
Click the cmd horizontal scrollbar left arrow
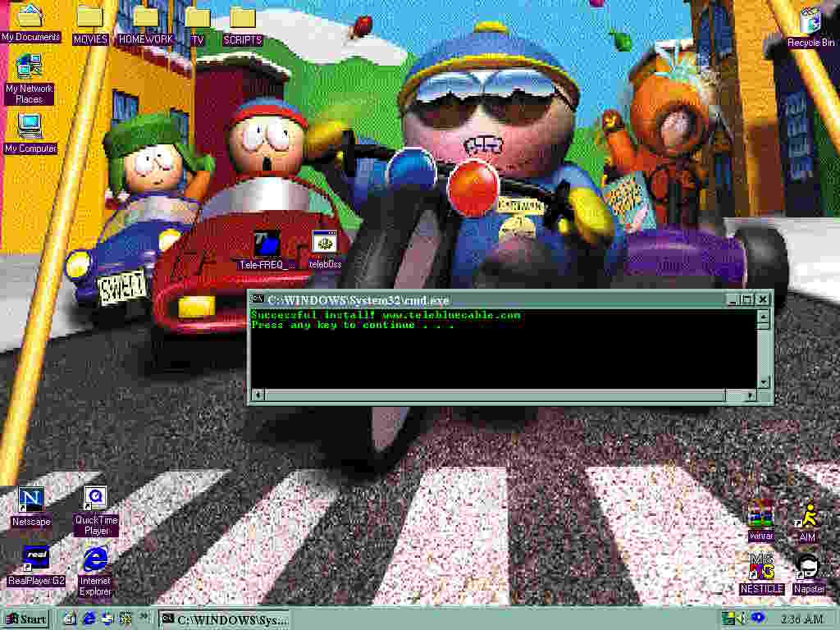(x=257, y=395)
